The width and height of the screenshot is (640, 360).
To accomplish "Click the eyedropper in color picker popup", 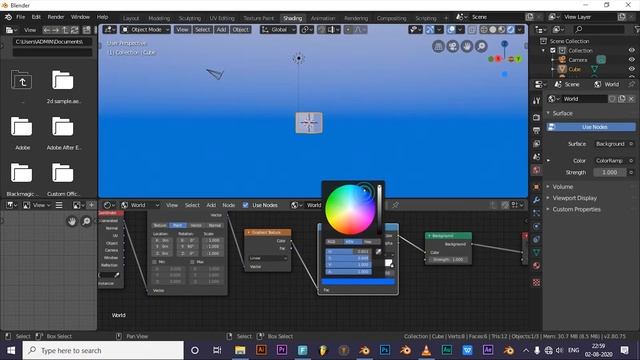I will (x=378, y=252).
